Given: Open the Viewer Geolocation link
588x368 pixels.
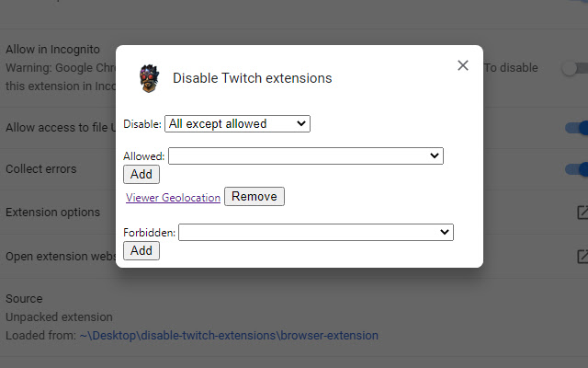Looking at the screenshot, I should [173, 197].
